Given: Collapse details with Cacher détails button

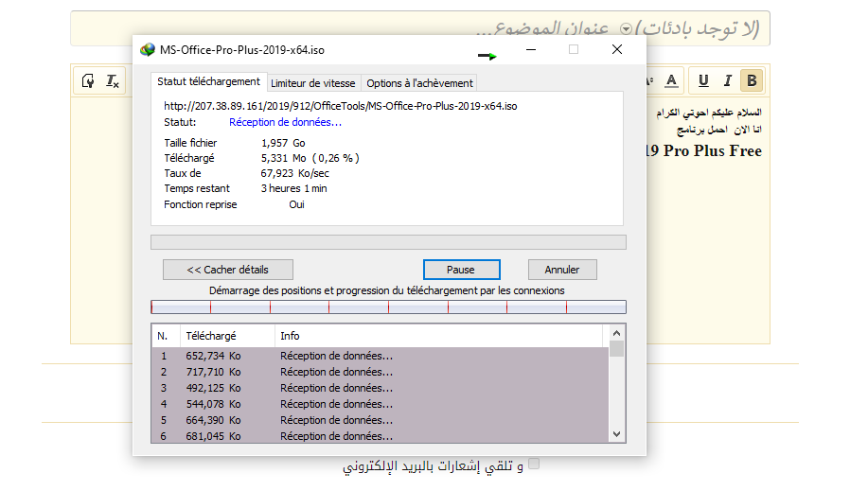Looking at the screenshot, I should tap(227, 270).
